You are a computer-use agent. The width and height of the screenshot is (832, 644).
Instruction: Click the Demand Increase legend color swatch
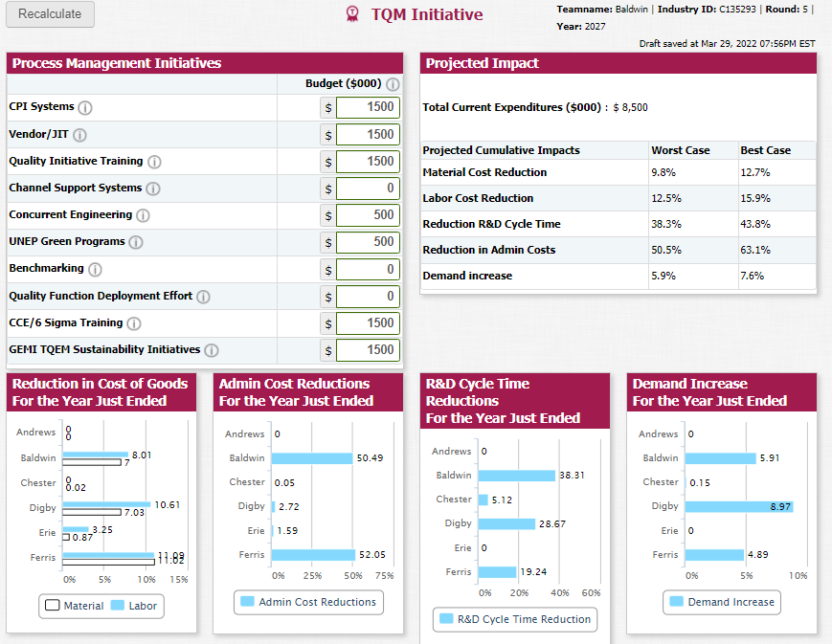(677, 601)
